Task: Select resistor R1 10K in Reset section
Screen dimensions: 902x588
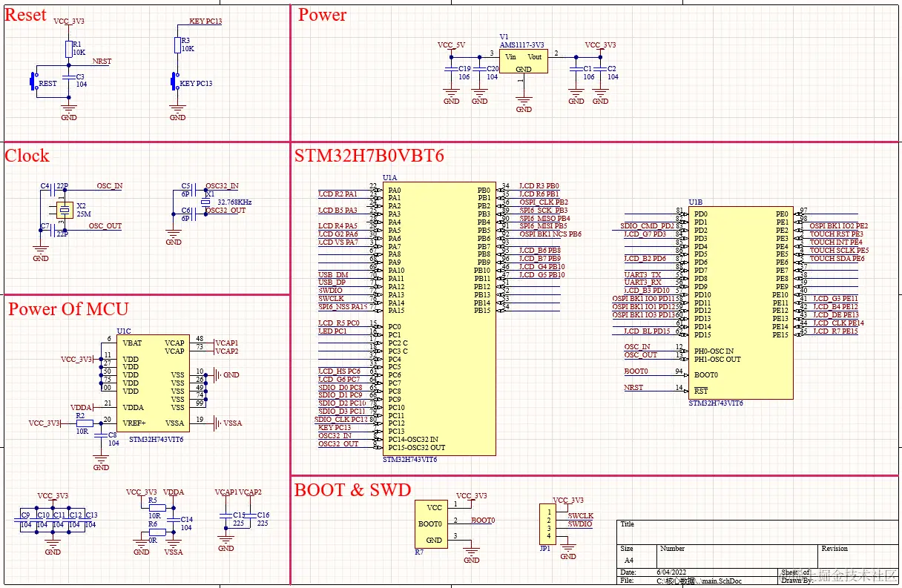Action: pyautogui.click(x=69, y=49)
